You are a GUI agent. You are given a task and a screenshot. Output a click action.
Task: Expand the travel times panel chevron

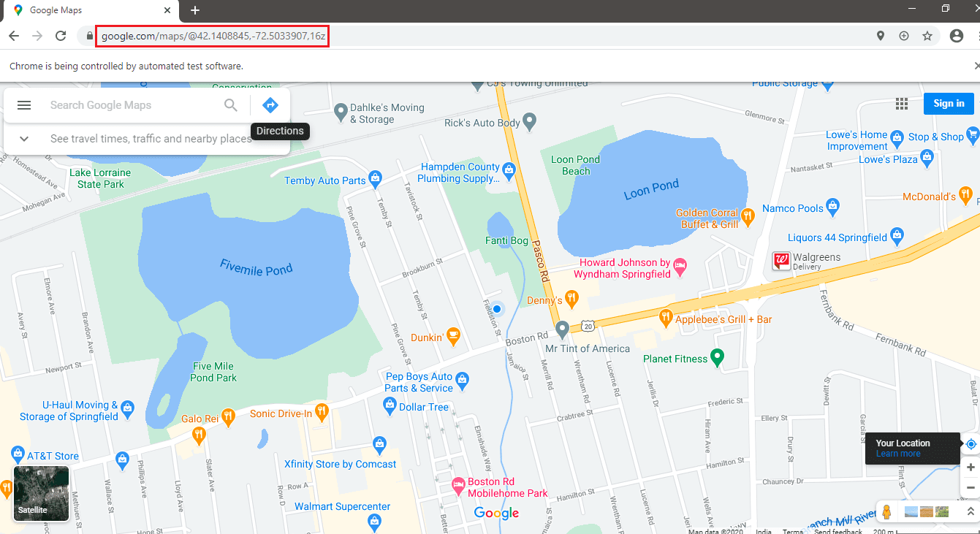click(24, 139)
